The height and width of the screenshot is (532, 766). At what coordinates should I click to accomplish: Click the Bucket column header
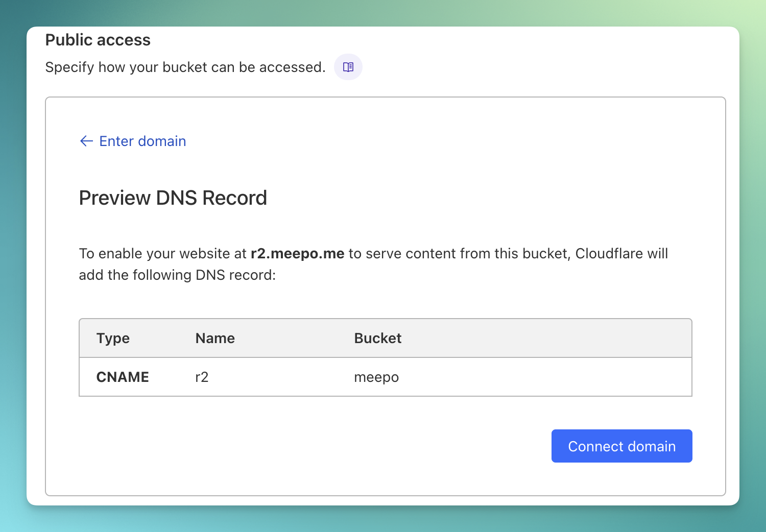(x=378, y=338)
